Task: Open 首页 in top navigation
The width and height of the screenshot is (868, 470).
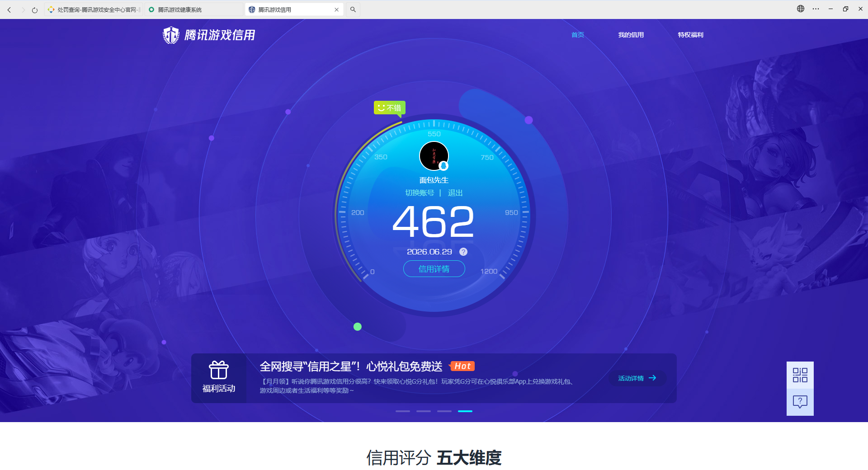Action: (578, 35)
